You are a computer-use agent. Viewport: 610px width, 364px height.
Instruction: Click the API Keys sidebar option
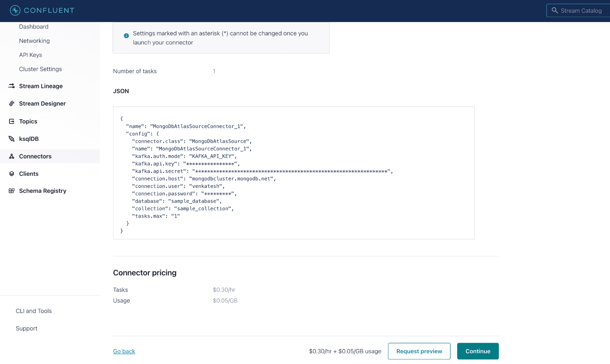[30, 55]
